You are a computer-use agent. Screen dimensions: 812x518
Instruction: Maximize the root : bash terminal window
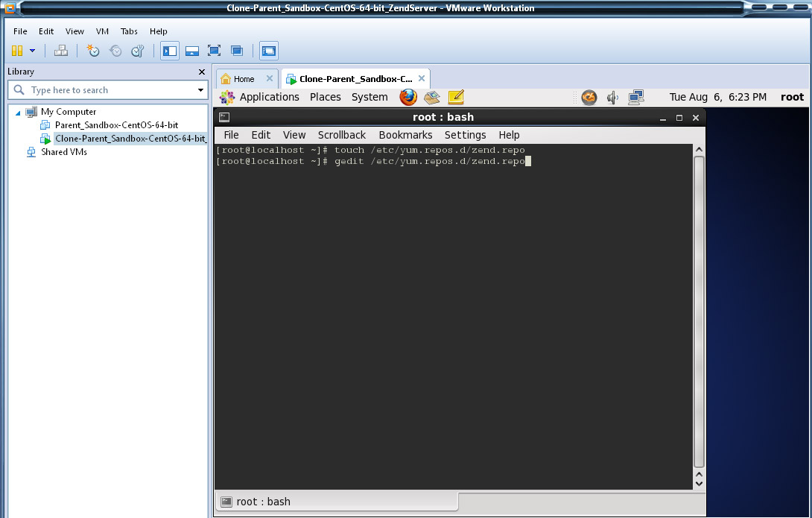tap(679, 118)
